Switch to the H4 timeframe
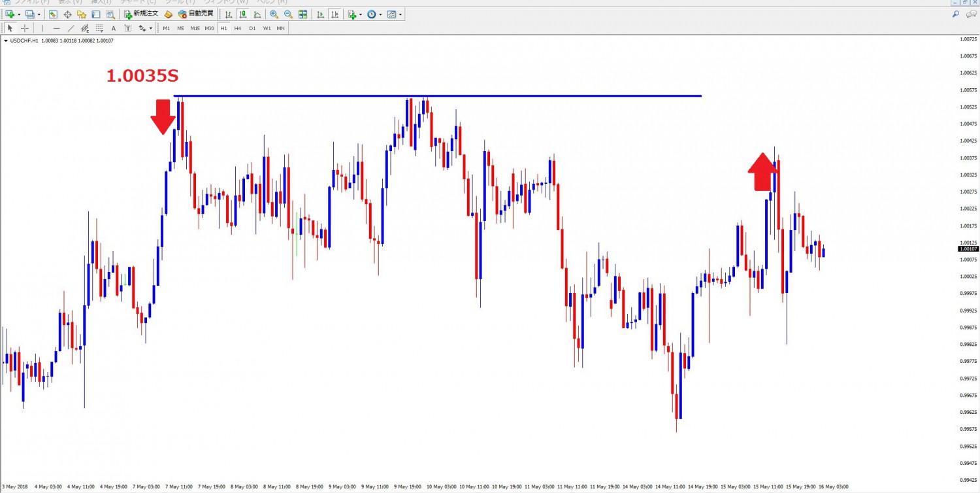 237,28
